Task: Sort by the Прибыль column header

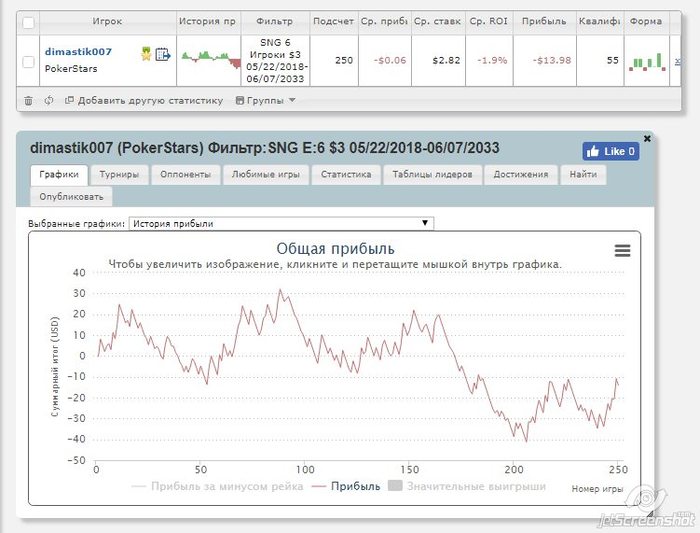Action: pos(544,21)
